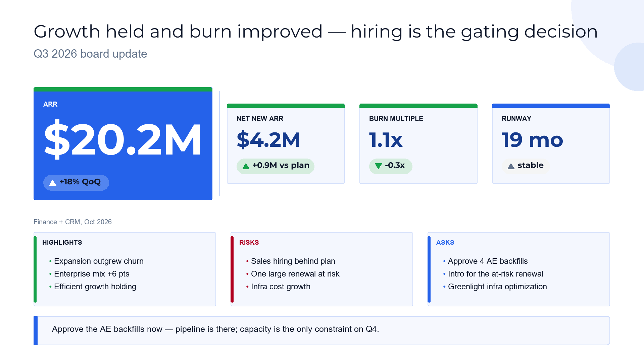Click the ARR label in the blue card
Screen dimensions: 644x362
click(x=50, y=104)
